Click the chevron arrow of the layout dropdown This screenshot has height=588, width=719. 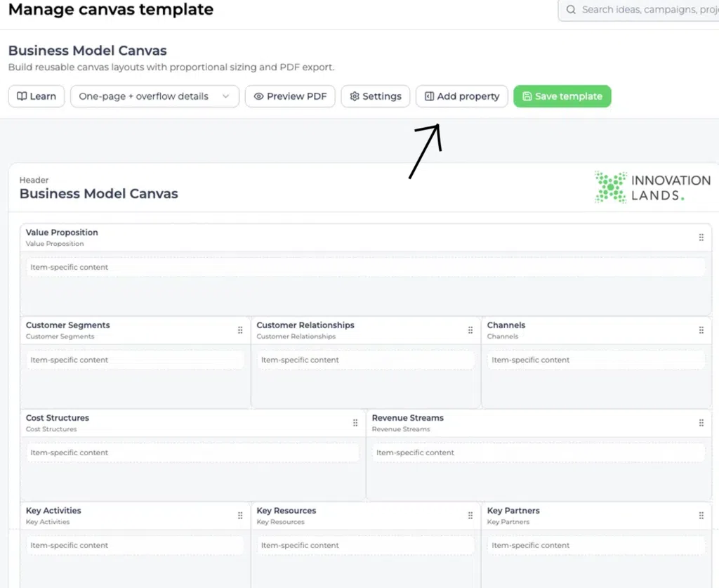coord(225,96)
